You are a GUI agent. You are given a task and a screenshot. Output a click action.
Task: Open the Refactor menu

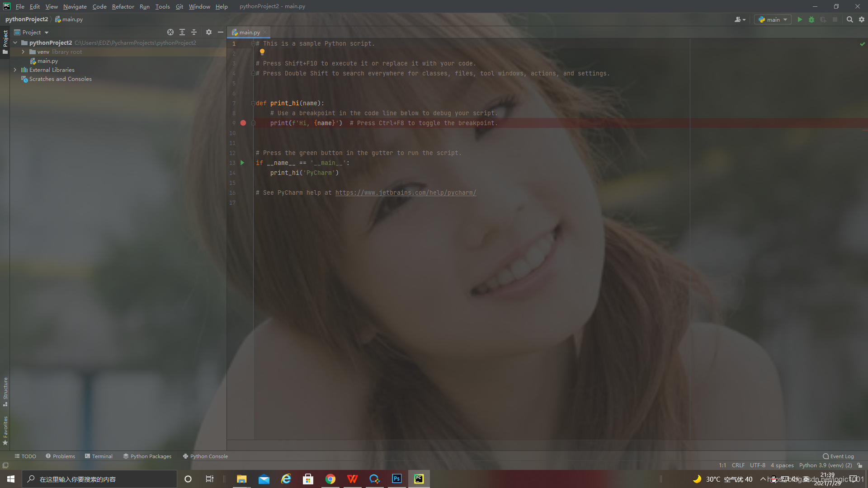(x=123, y=6)
